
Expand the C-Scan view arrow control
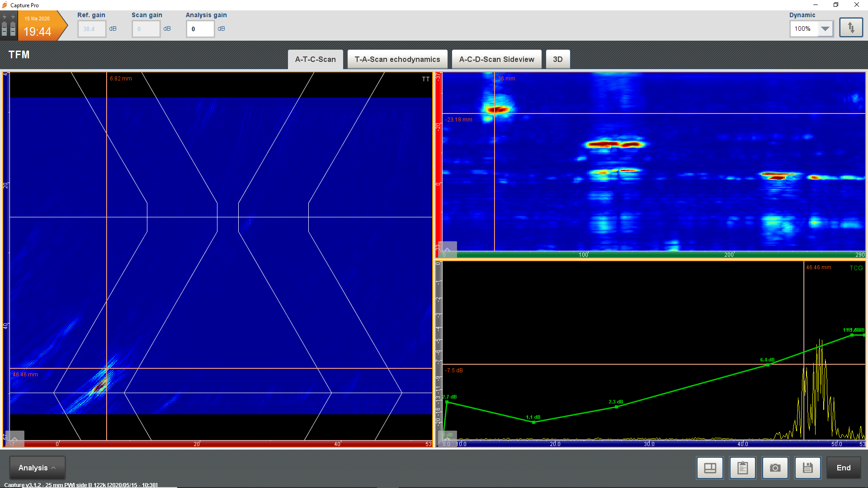[x=447, y=249]
